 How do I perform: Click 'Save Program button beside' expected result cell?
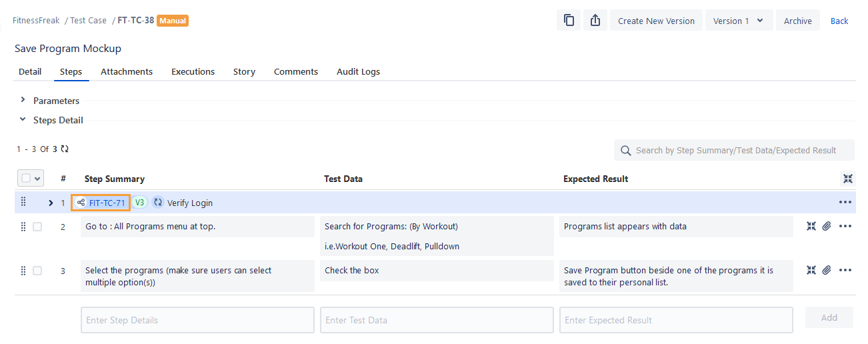(676, 276)
